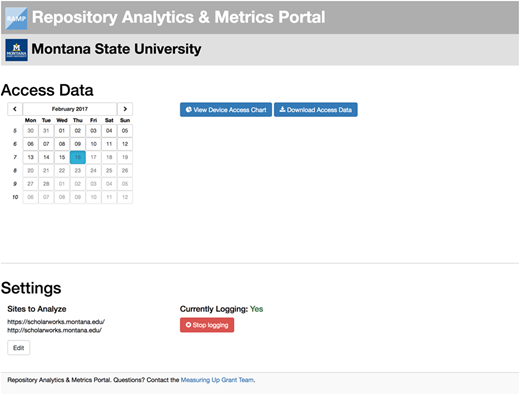The height and width of the screenshot is (395, 520).
Task: Select Sunday 12 in week 6
Action: [125, 144]
